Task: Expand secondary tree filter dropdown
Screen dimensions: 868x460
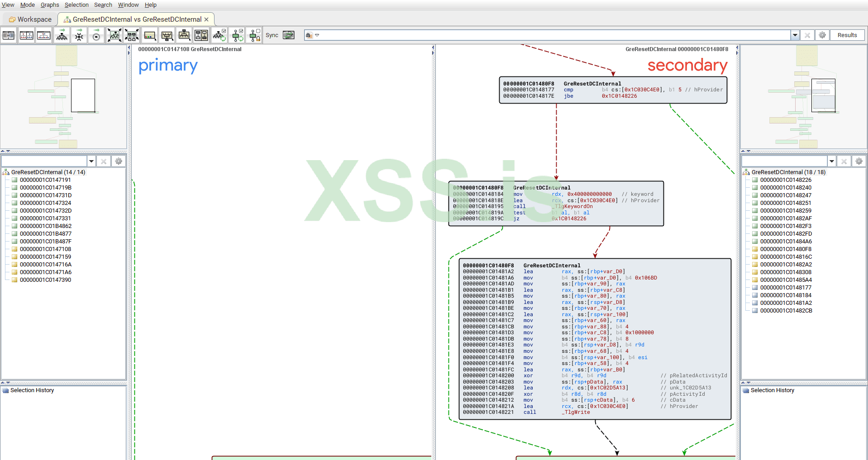Action: click(832, 161)
